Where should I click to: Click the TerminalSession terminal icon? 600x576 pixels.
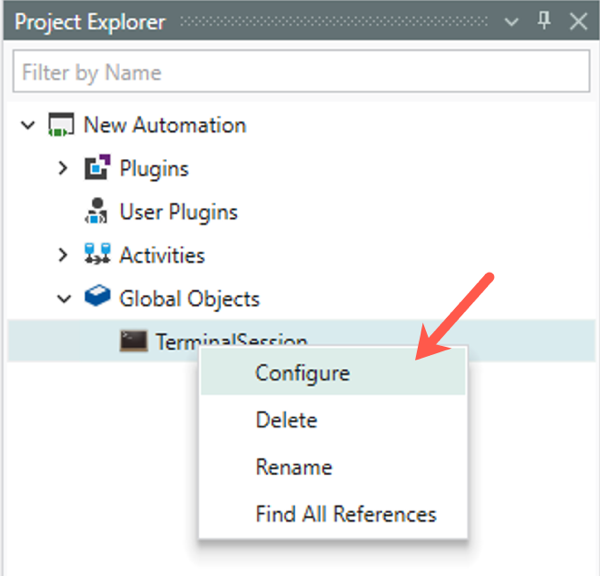pyautogui.click(x=134, y=341)
